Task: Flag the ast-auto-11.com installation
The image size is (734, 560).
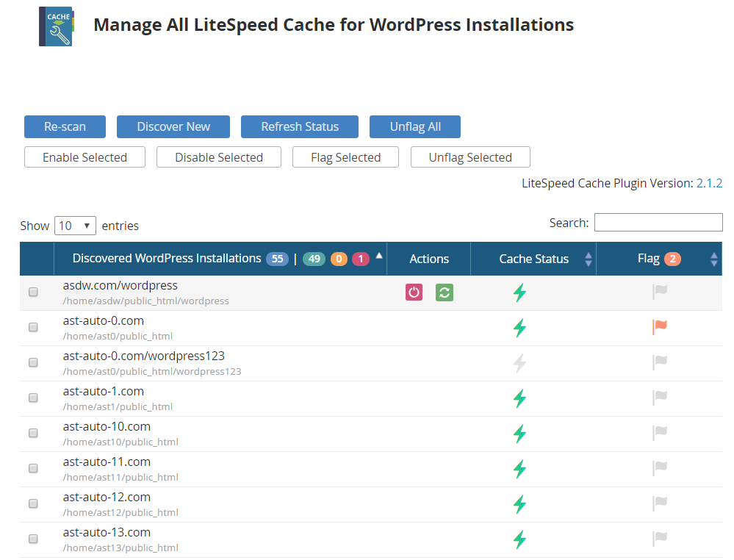Action: [660, 467]
